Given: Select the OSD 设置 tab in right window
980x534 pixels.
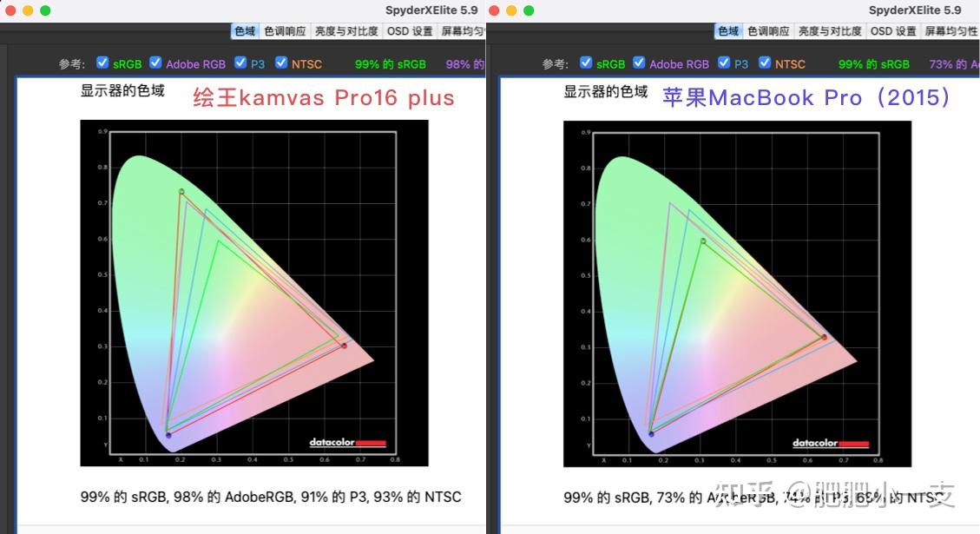Looking at the screenshot, I should tap(893, 30).
